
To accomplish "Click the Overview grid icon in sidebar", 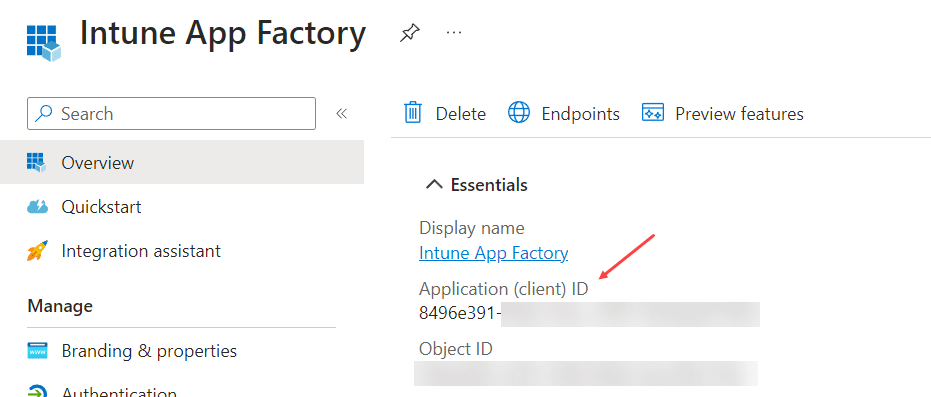I will (x=37, y=163).
